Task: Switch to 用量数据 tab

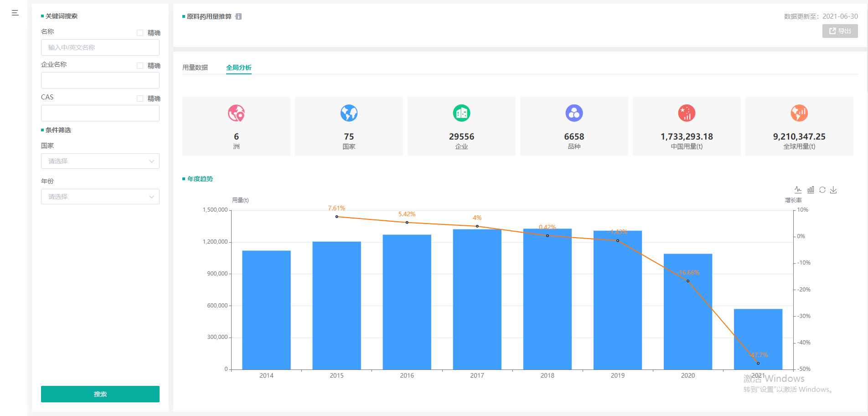Action: pos(195,68)
